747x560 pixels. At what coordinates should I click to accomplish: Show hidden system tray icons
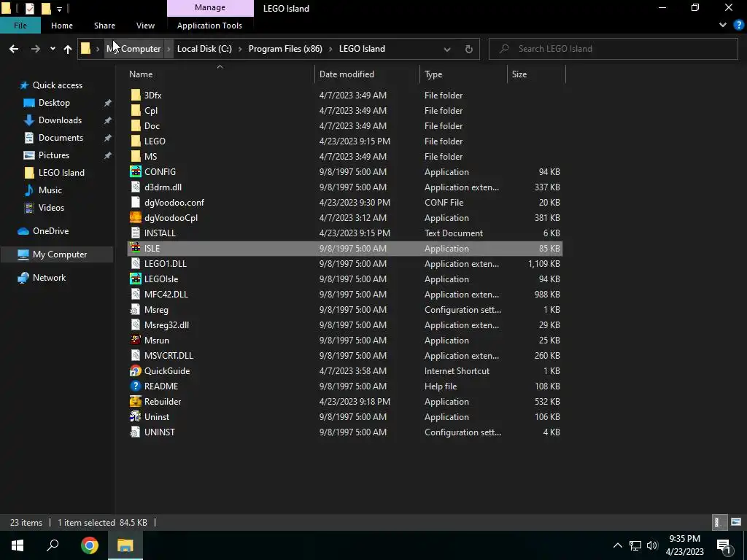point(617,545)
